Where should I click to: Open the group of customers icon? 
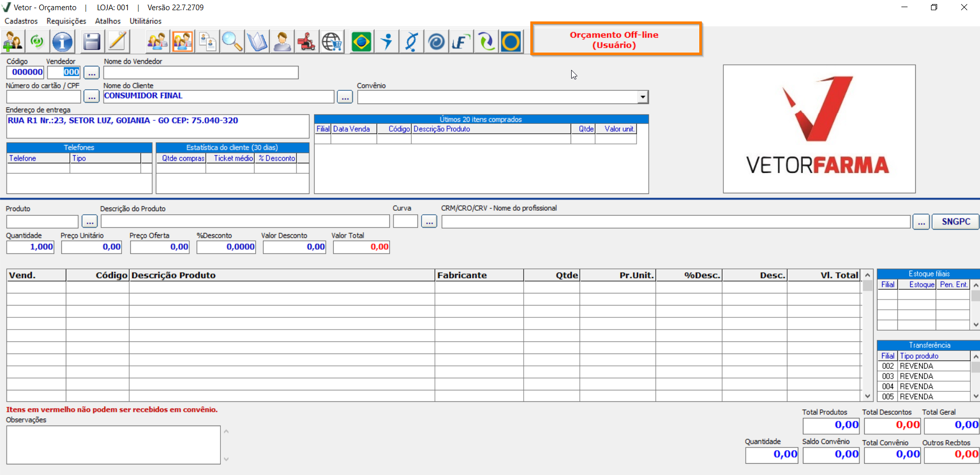tap(157, 42)
